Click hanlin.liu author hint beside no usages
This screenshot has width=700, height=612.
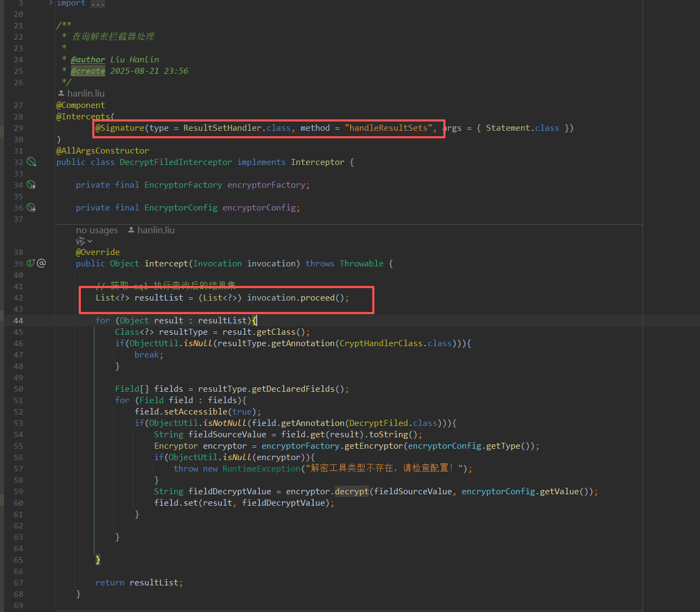[151, 230]
